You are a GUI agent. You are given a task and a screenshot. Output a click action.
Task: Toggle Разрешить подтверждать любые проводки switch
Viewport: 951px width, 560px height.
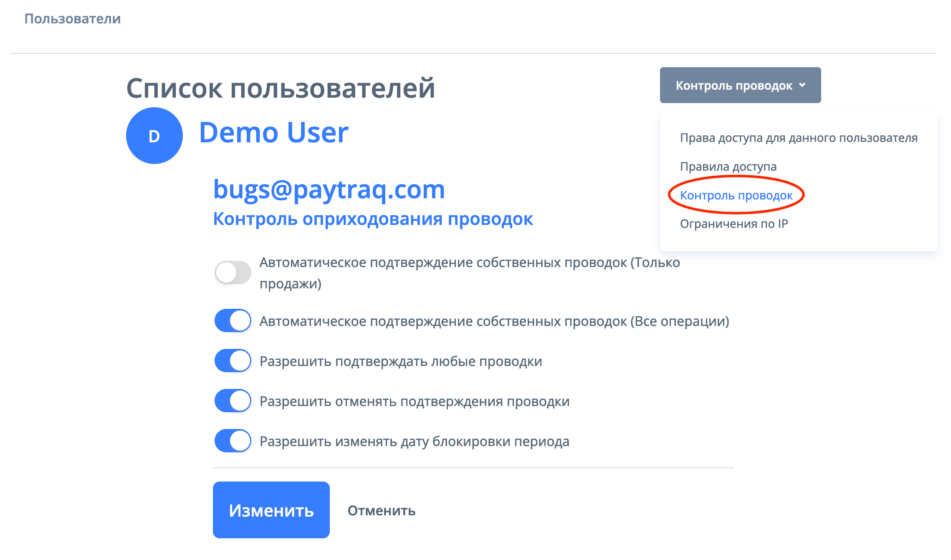coord(233,361)
